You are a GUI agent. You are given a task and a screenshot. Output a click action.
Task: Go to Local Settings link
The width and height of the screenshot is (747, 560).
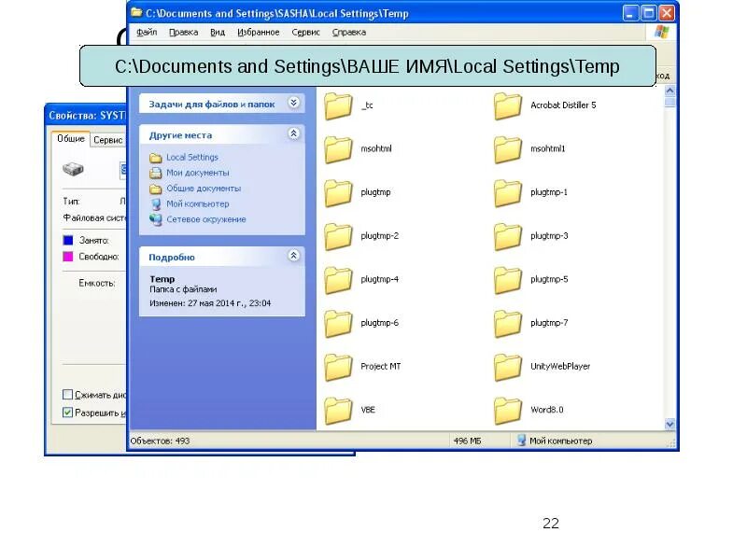[x=192, y=157]
